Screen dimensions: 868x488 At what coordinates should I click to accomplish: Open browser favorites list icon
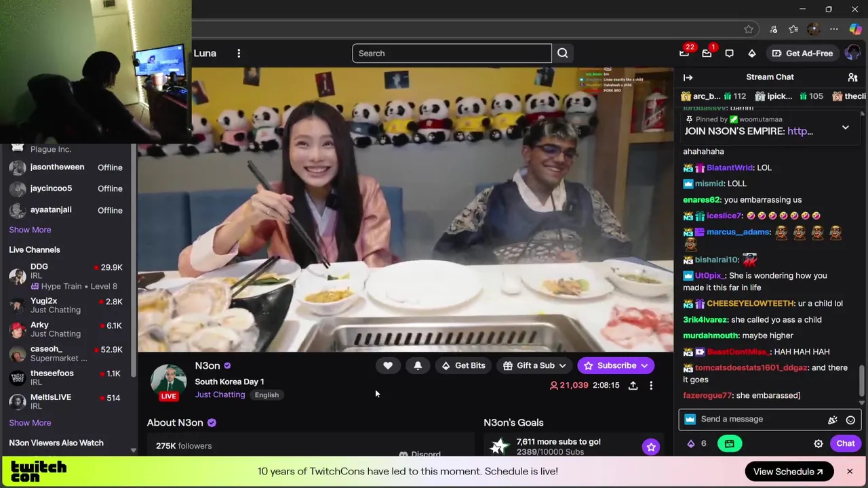(x=793, y=29)
